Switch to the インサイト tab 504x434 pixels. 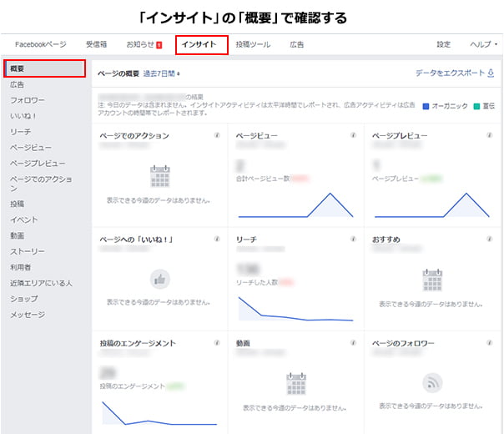201,43
